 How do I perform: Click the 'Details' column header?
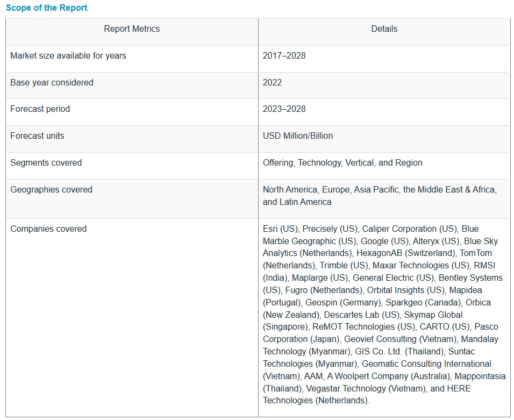point(384,29)
